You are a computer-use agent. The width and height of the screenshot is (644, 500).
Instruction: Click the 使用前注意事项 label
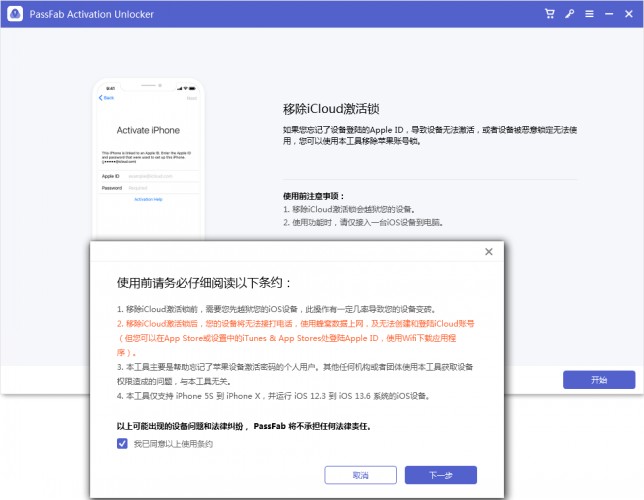(313, 196)
